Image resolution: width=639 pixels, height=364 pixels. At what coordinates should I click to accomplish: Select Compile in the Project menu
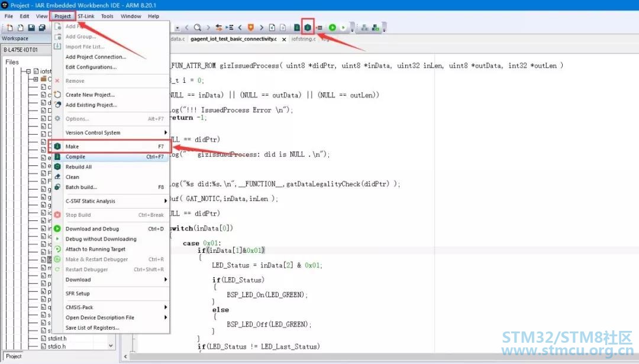coord(111,157)
